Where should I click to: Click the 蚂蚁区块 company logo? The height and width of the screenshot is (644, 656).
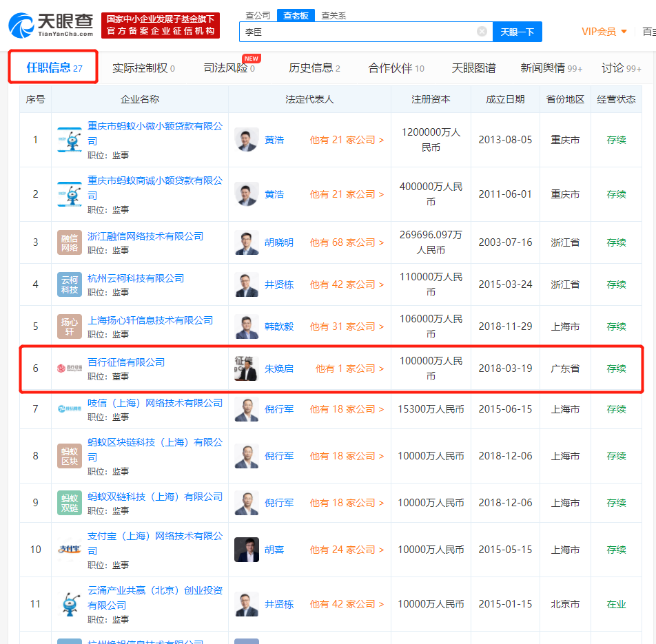70,456
